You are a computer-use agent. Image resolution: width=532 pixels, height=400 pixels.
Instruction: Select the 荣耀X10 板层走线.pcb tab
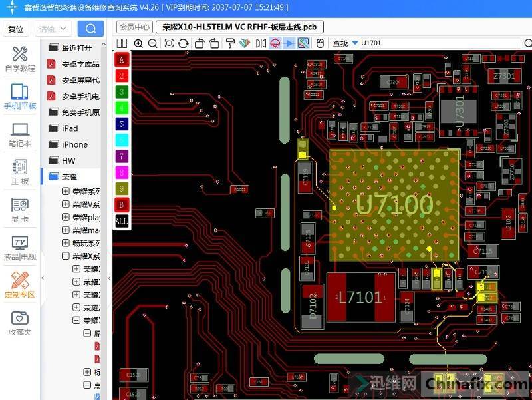click(x=239, y=27)
